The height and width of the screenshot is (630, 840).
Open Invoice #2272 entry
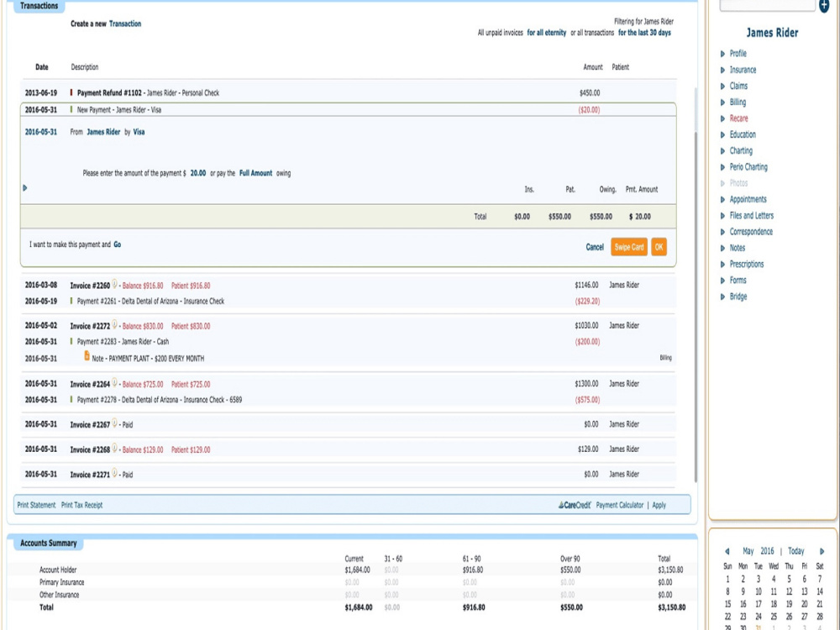coord(90,326)
